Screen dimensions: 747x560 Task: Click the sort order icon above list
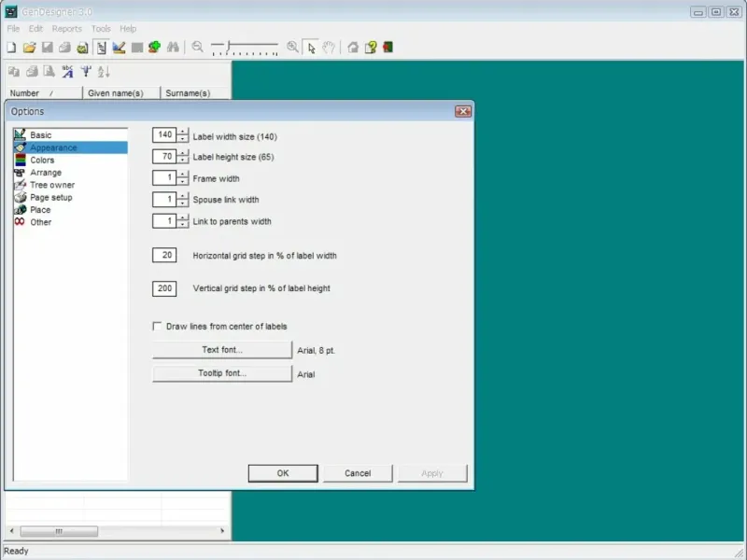[x=104, y=72]
